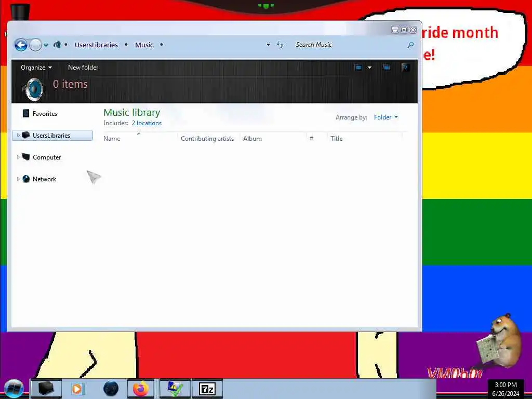Open the Help icon in toolbar
532x399 pixels.
point(405,67)
